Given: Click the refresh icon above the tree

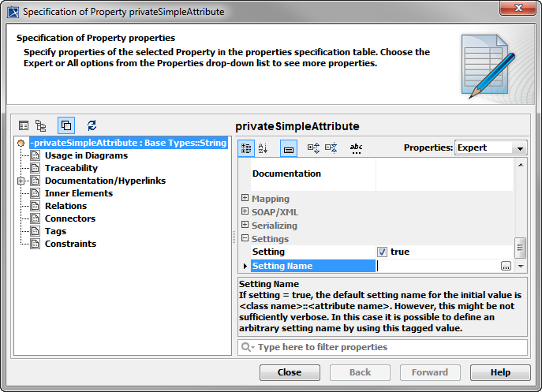Looking at the screenshot, I should [92, 125].
